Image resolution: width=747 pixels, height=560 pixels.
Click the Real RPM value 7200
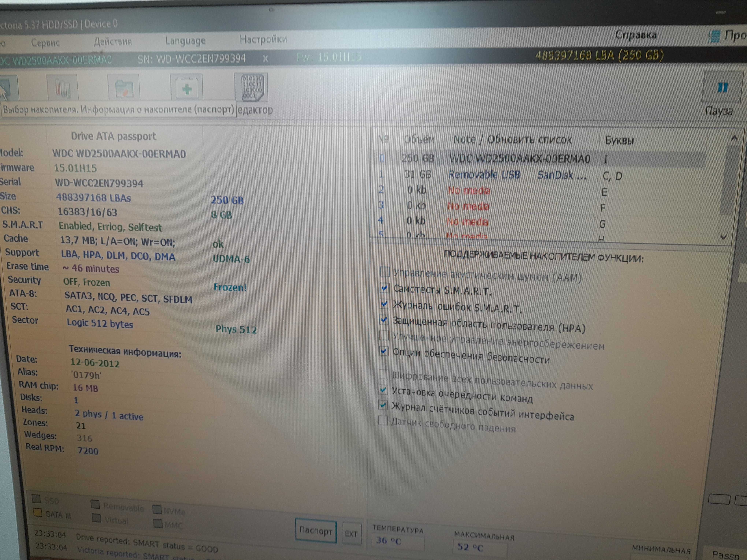click(x=88, y=451)
